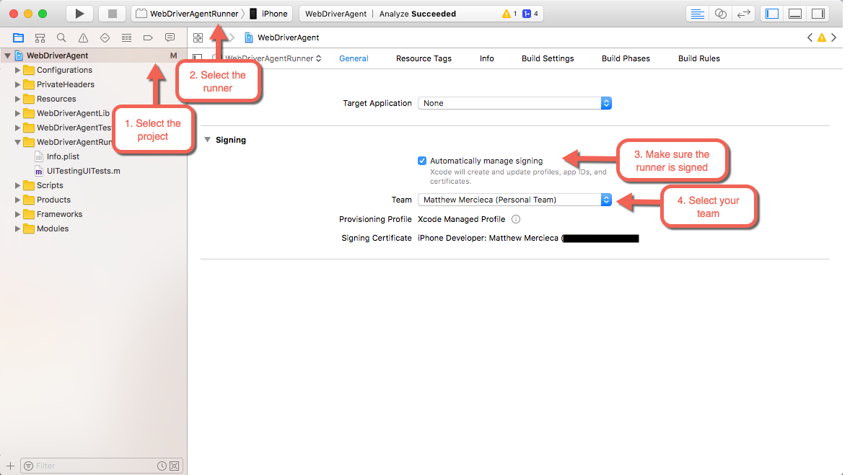Switch to the Assistant editor

coord(720,14)
